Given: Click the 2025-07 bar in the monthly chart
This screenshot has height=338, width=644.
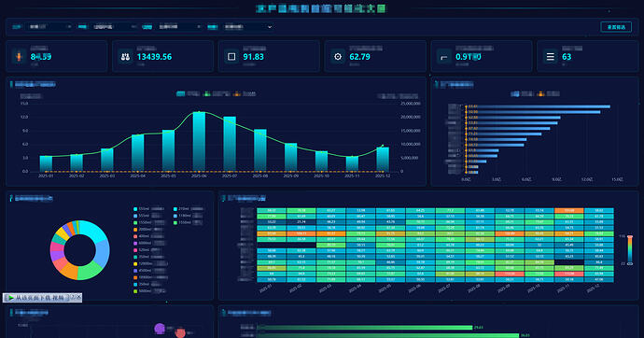Looking at the screenshot, I should (x=230, y=144).
